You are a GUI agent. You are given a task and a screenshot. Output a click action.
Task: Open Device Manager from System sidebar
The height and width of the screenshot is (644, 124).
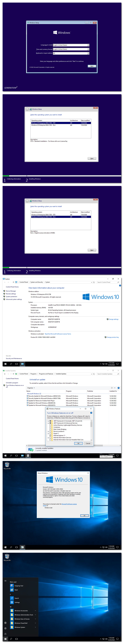click(11, 291)
